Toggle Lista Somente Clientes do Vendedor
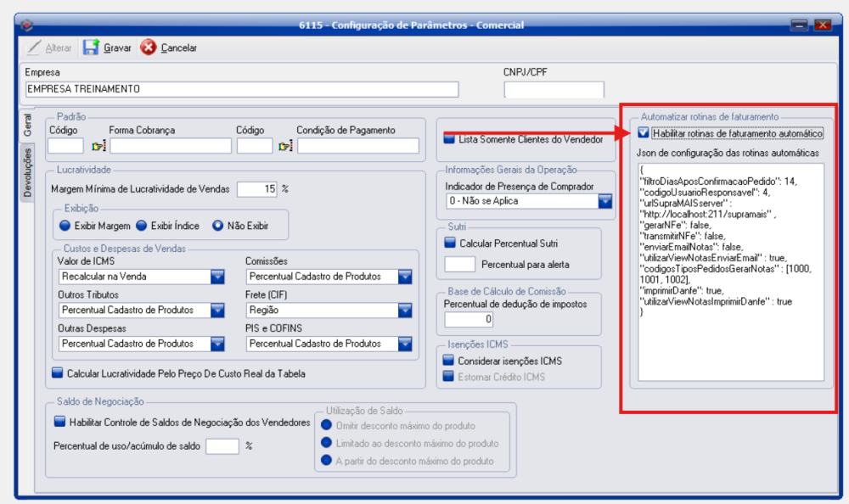The image size is (849, 504). (x=449, y=138)
